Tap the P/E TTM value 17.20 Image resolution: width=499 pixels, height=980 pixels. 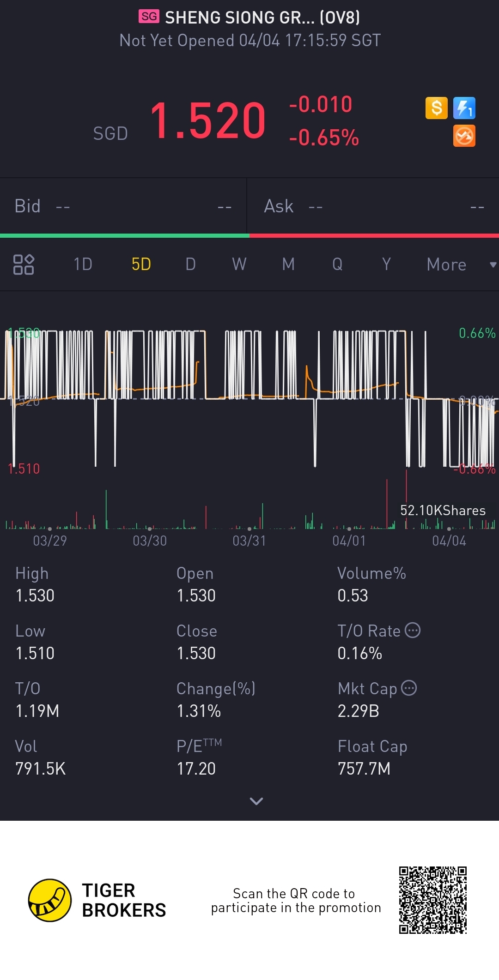(196, 769)
